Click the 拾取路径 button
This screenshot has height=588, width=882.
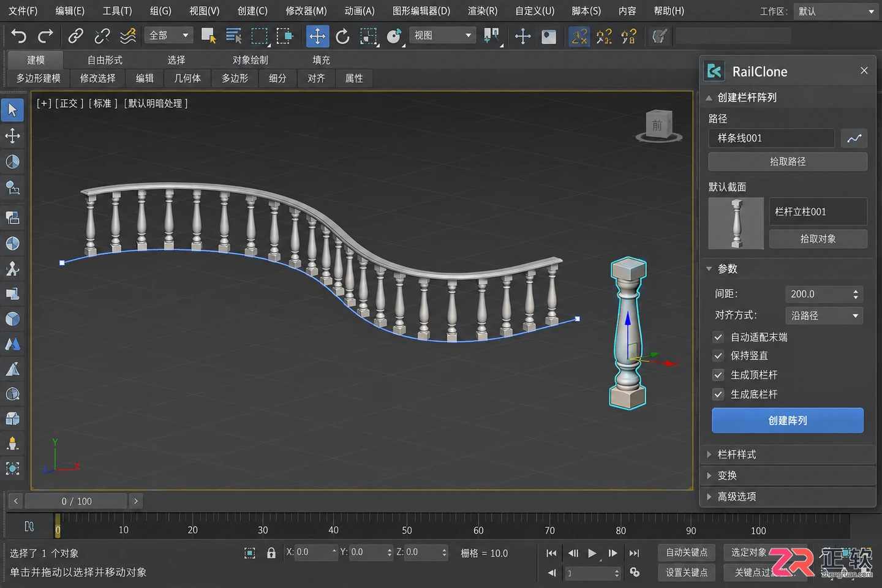(x=788, y=162)
